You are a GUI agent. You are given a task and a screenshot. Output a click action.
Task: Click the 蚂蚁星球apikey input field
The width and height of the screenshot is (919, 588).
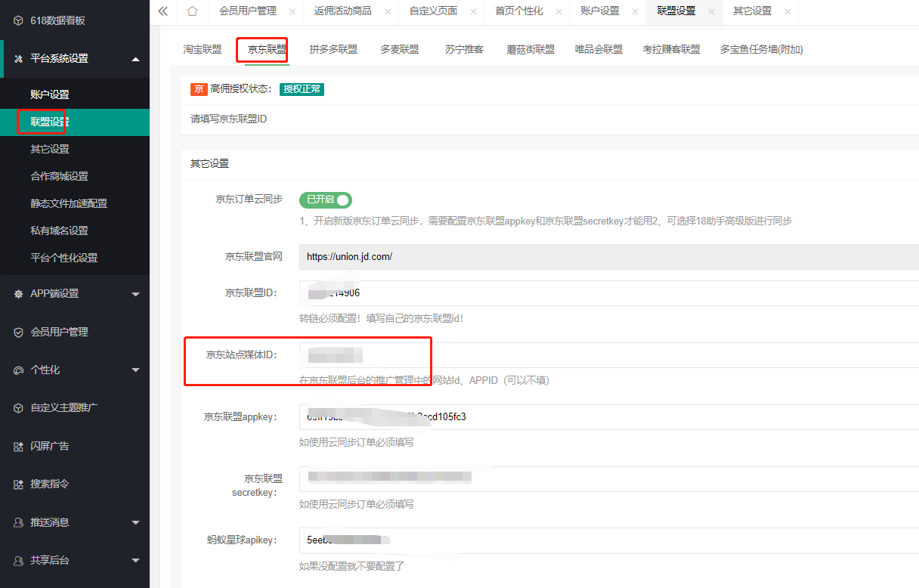pyautogui.click(x=609, y=540)
